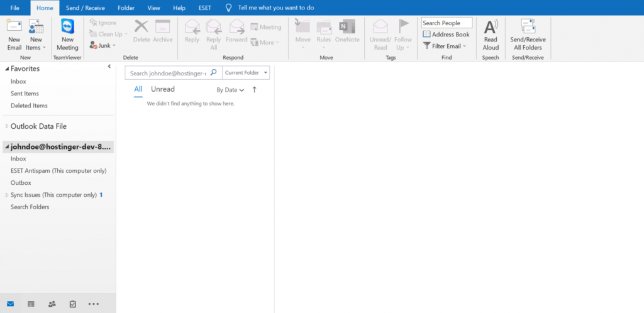Switch to the ESET ribbon tab
Image resolution: width=644 pixels, height=313 pixels.
point(205,8)
